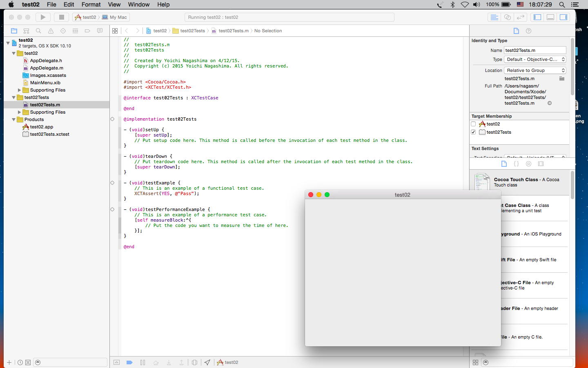The image size is (588, 368).
Task: Uncheck test02Tests target membership
Action: 473,132
